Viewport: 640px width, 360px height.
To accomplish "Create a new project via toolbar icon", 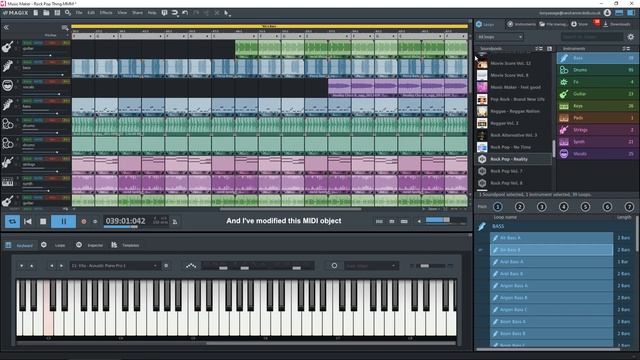I will 36,13.
